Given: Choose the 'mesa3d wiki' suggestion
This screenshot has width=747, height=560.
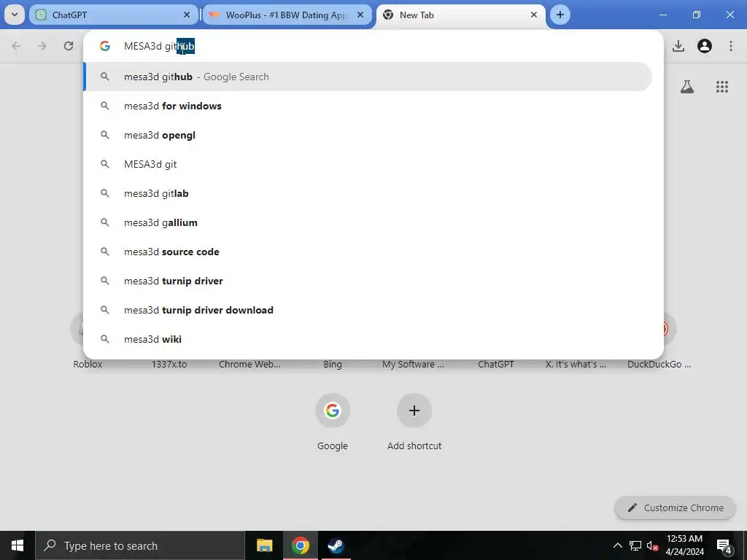Looking at the screenshot, I should click(x=368, y=339).
